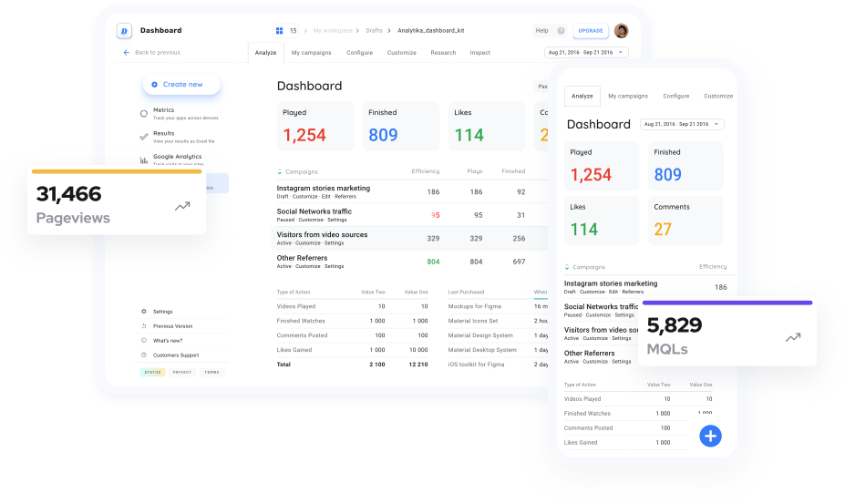Click Back to previous link

158,52
